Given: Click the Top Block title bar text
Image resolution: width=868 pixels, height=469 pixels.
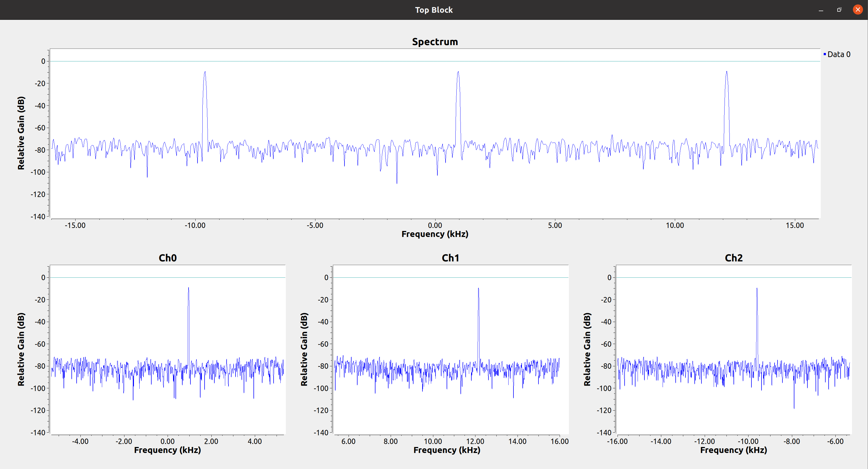Looking at the screenshot, I should 434,10.
